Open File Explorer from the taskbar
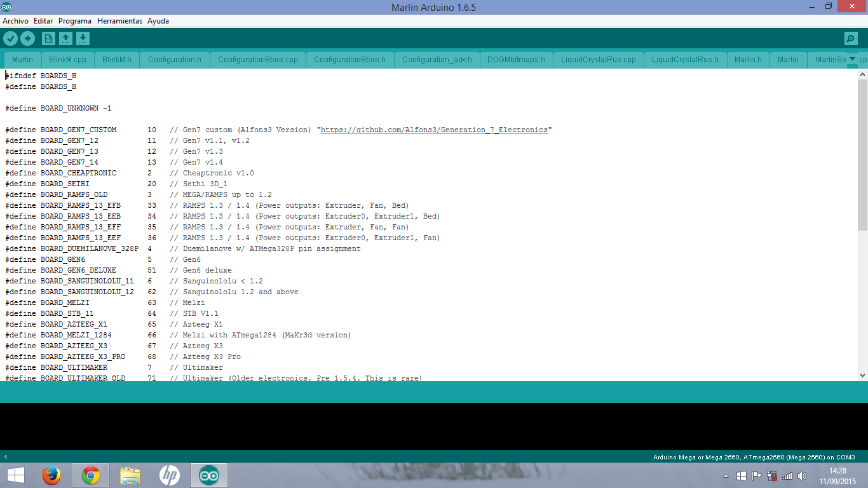The width and height of the screenshot is (868, 488). click(130, 475)
